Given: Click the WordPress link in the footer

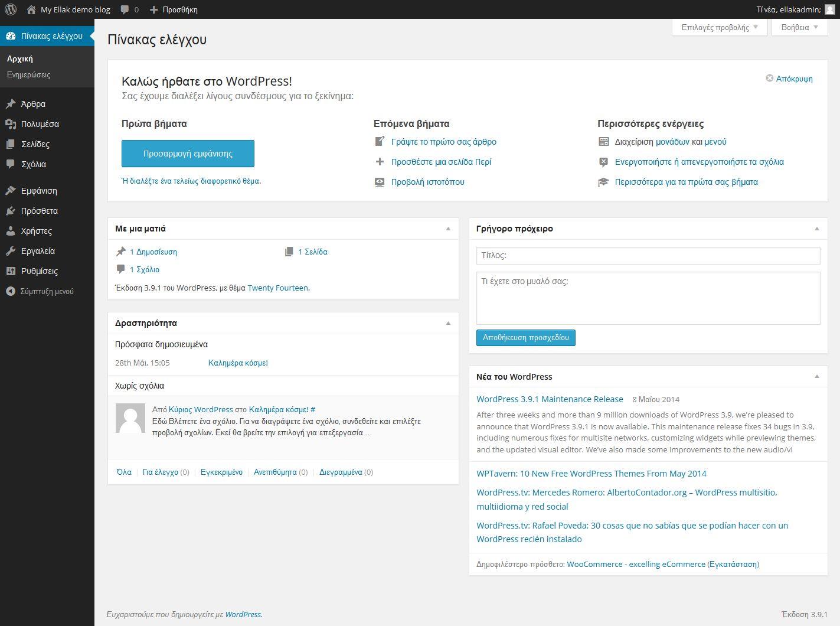Looking at the screenshot, I should (243, 614).
